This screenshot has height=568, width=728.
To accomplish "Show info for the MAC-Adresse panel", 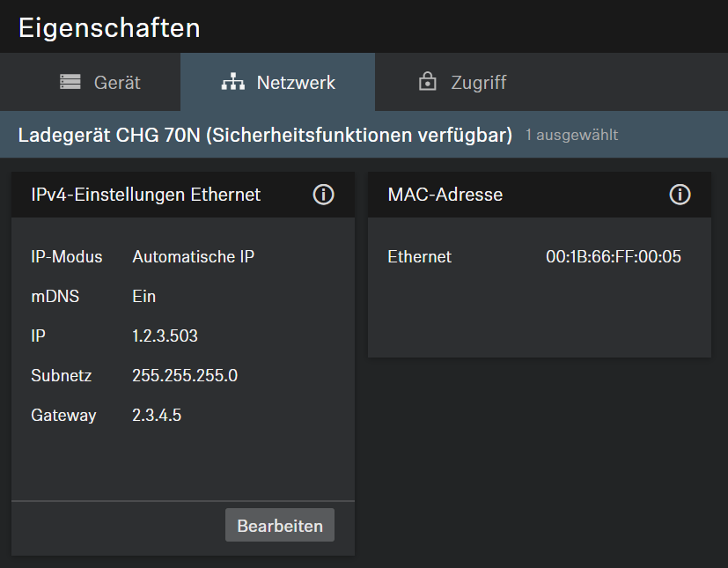I will coord(680,195).
